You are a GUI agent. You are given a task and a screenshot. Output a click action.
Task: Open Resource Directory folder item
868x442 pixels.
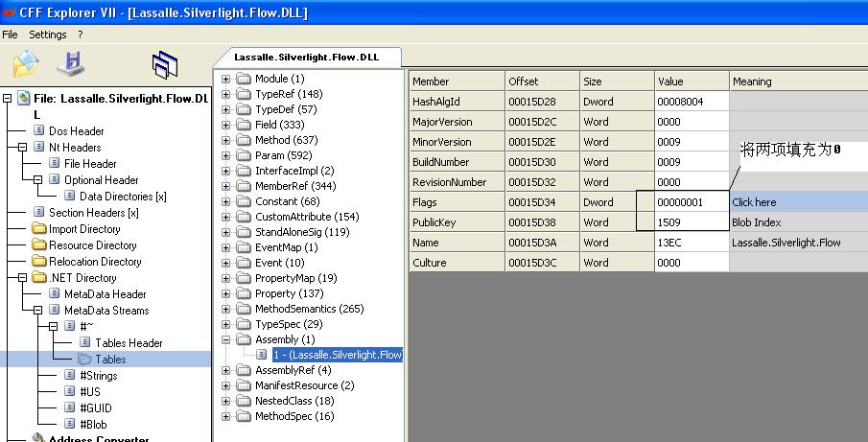[92, 245]
